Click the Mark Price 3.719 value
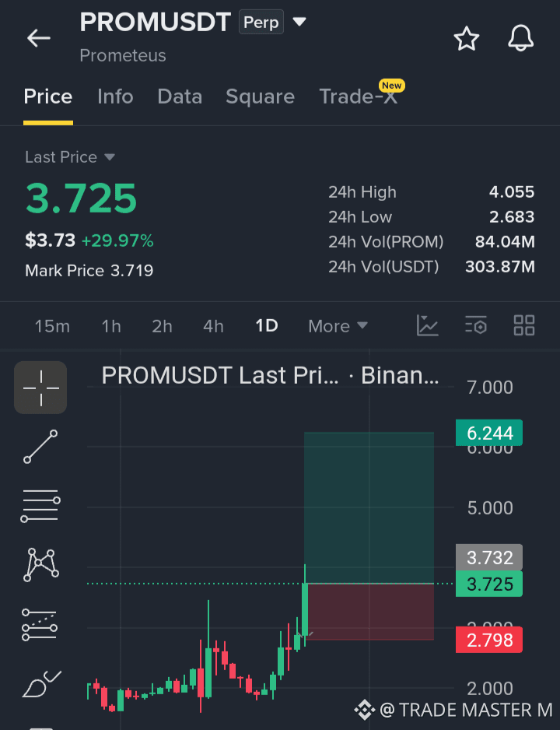The height and width of the screenshot is (730, 560). pyautogui.click(x=131, y=271)
